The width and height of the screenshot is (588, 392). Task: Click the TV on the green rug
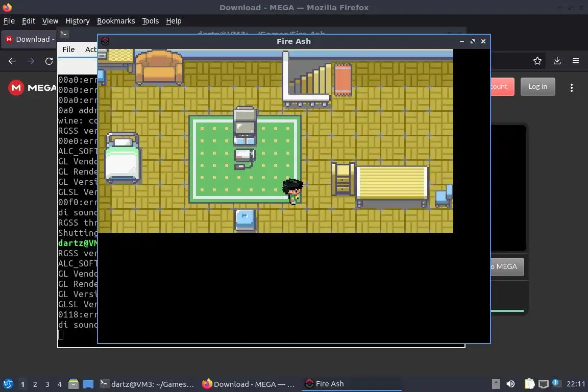pos(244,126)
